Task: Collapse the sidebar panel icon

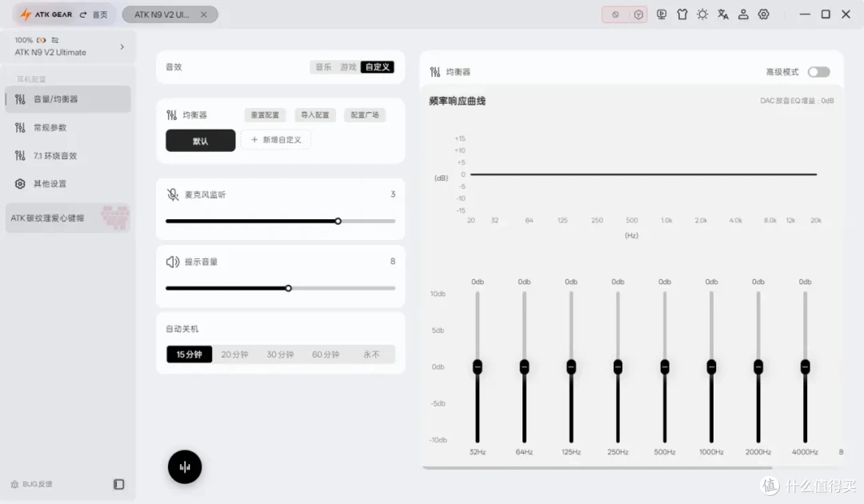Action: tap(119, 484)
